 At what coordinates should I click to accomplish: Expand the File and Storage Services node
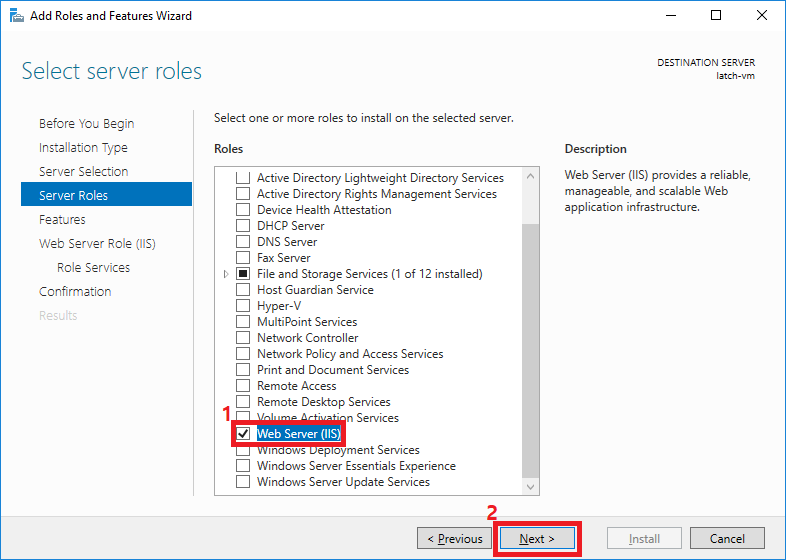point(226,274)
